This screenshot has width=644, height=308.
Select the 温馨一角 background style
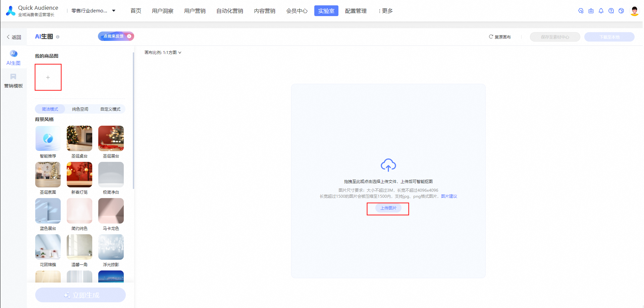79,247
